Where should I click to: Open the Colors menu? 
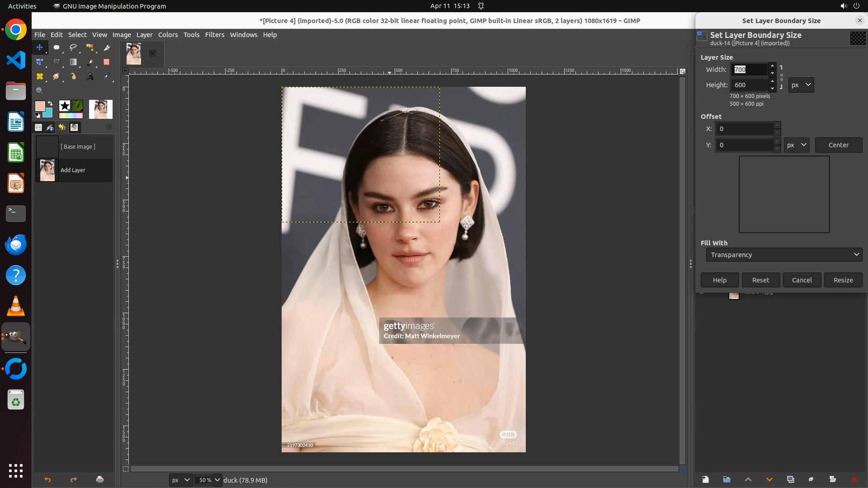(168, 35)
